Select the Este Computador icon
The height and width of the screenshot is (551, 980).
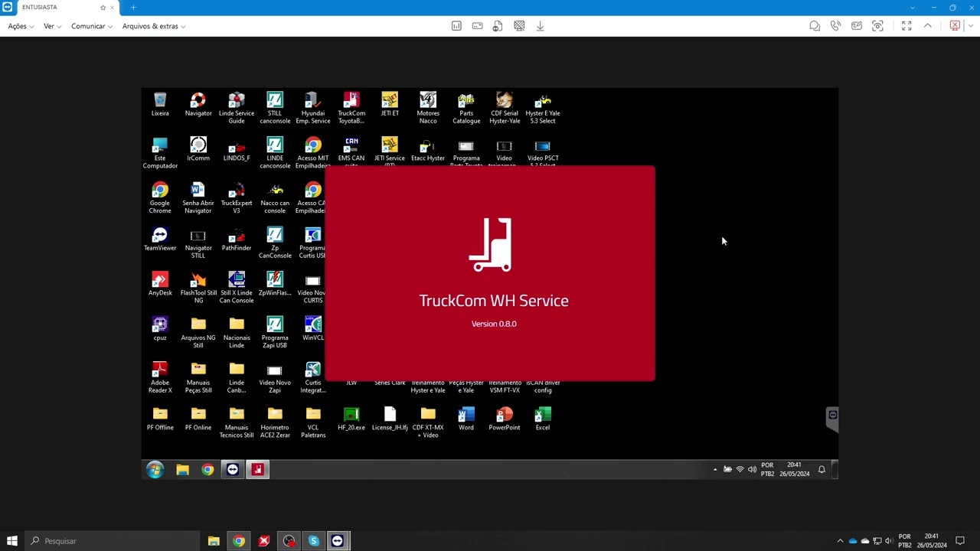(x=160, y=153)
